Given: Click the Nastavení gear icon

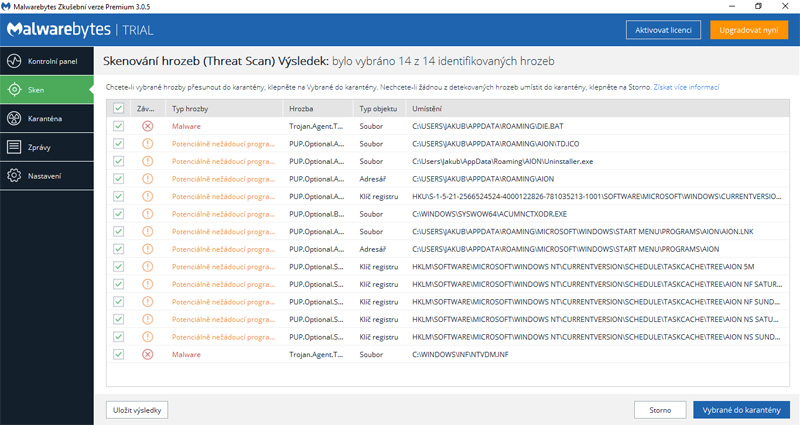Looking at the screenshot, I should click(14, 176).
